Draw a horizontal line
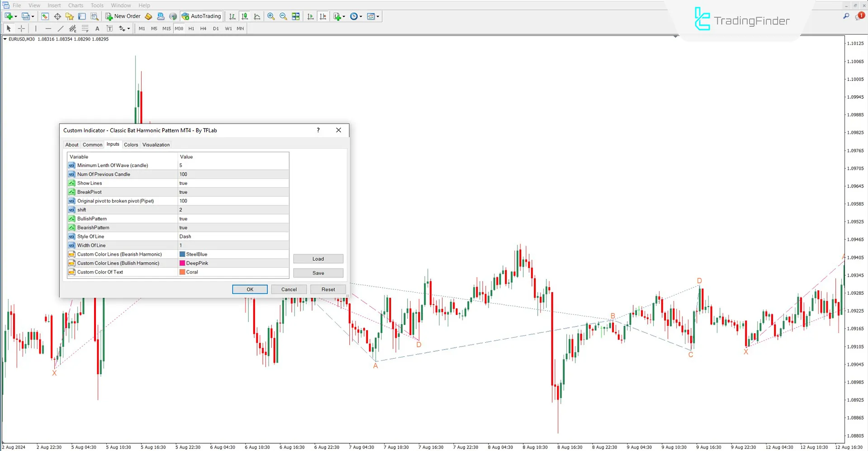The width and height of the screenshot is (868, 451). 48,28
